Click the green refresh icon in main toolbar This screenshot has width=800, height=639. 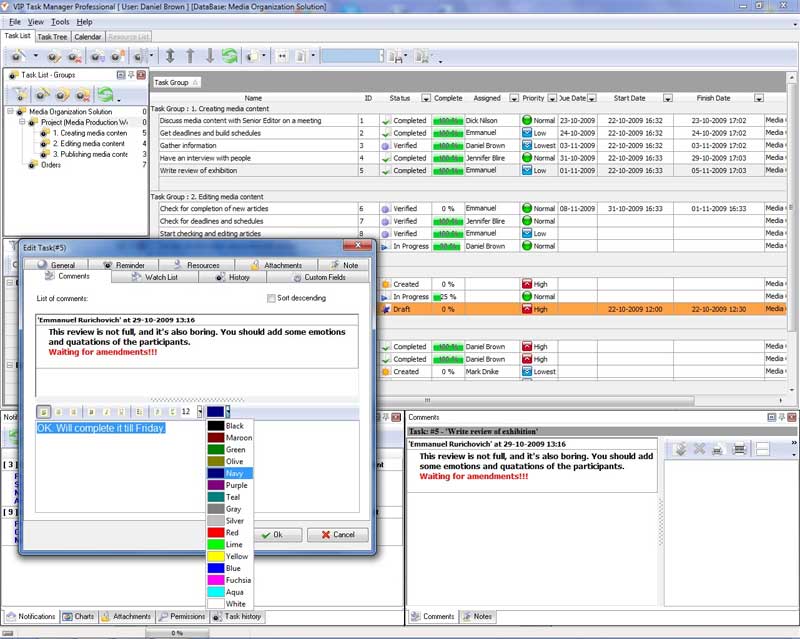tap(229, 56)
